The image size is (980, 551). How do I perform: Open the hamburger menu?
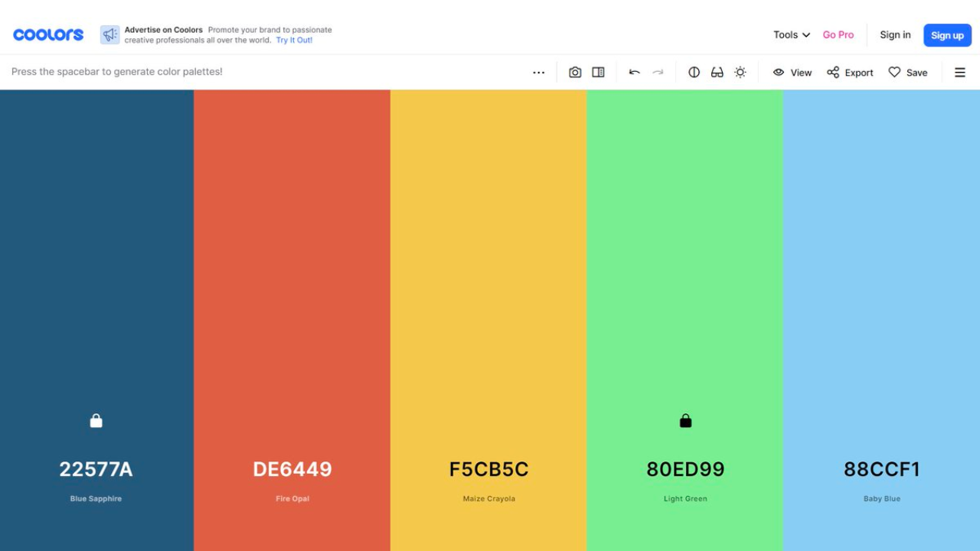959,72
